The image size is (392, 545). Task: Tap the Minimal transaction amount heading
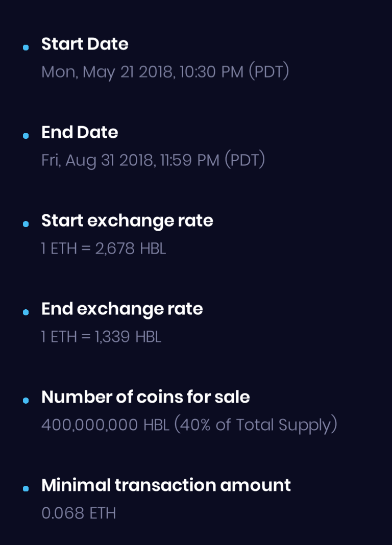click(x=166, y=485)
